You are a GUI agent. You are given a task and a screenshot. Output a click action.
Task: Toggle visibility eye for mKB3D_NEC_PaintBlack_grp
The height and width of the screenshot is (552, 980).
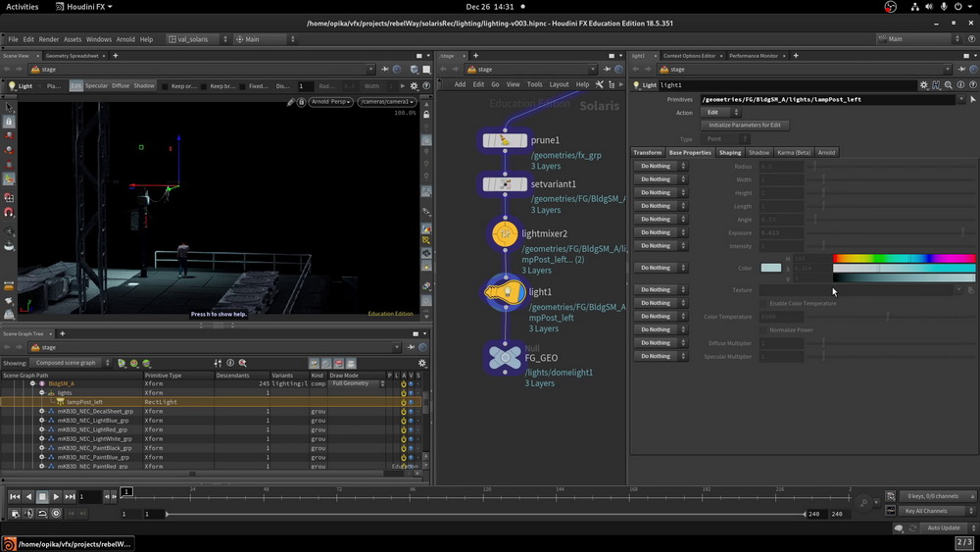(411, 448)
